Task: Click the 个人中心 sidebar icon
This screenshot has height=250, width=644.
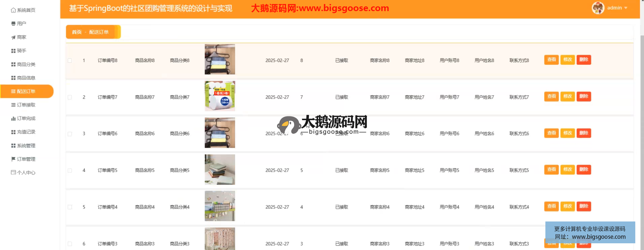Action: click(x=13, y=172)
